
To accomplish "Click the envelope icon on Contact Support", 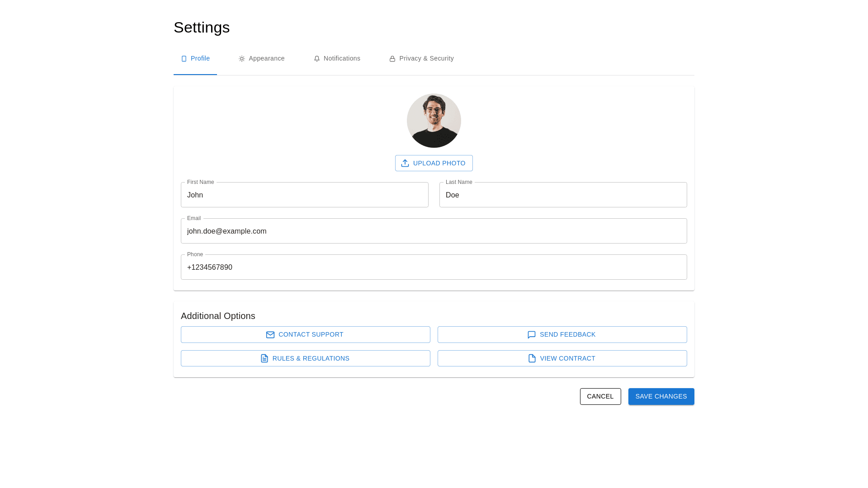I will 270,335.
